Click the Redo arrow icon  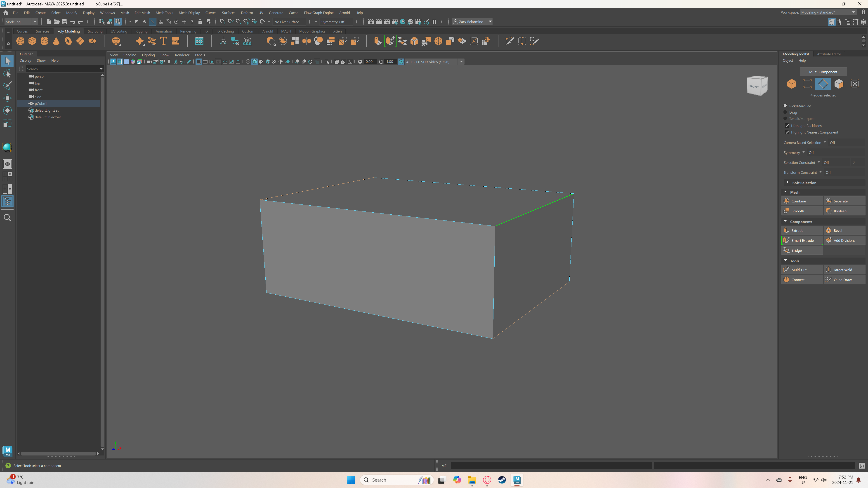(x=80, y=22)
